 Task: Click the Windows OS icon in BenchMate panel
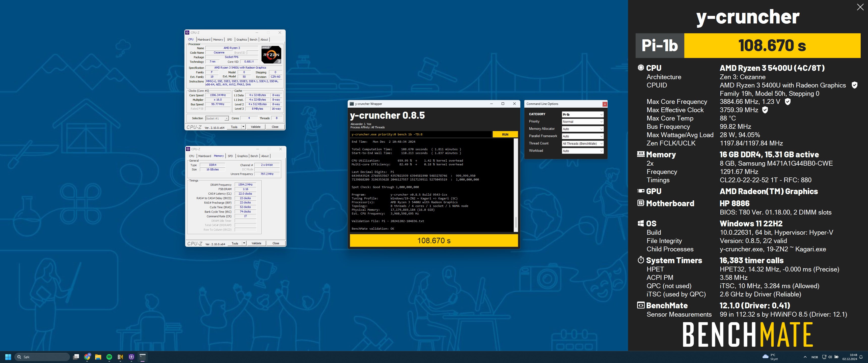[641, 223]
